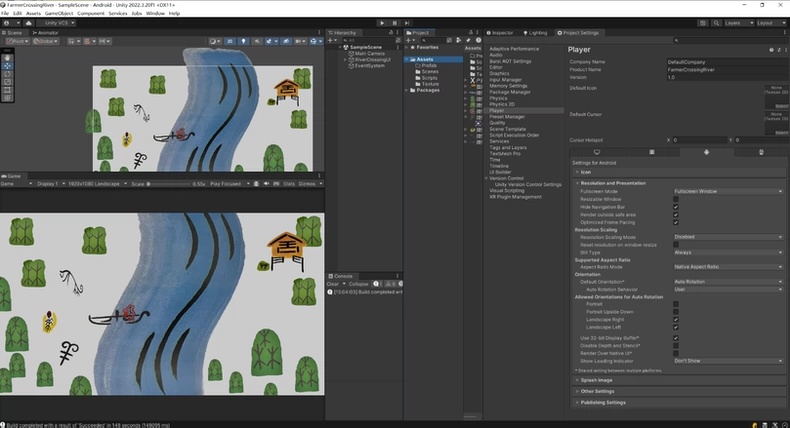Open the GameObject menu
This screenshot has width=790, height=428.
59,13
